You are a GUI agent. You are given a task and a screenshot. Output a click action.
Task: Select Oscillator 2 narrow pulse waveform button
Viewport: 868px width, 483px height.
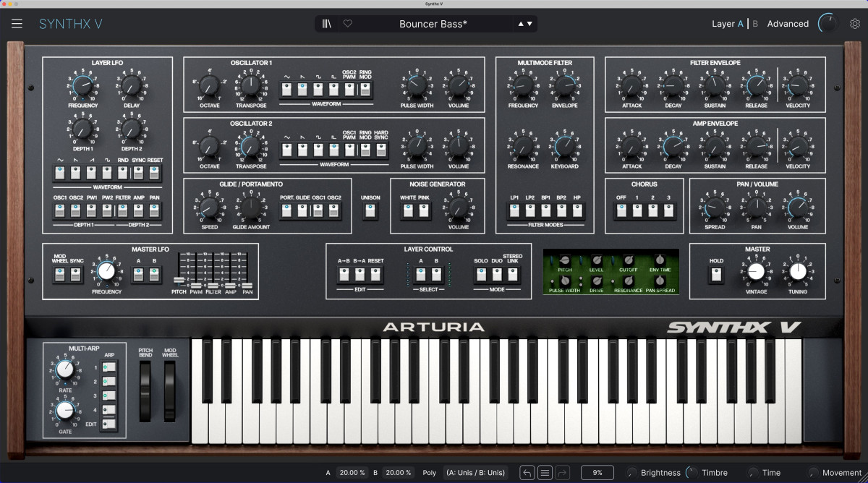(x=334, y=150)
